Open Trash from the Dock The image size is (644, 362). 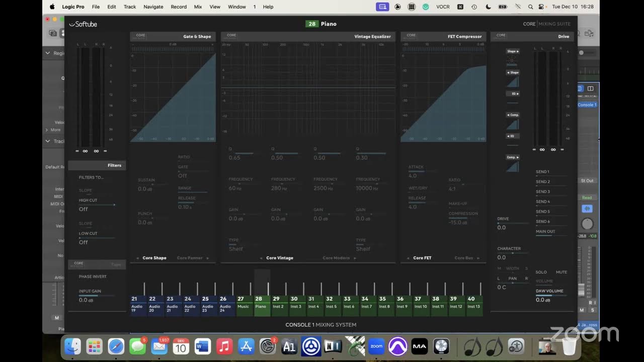(569, 346)
